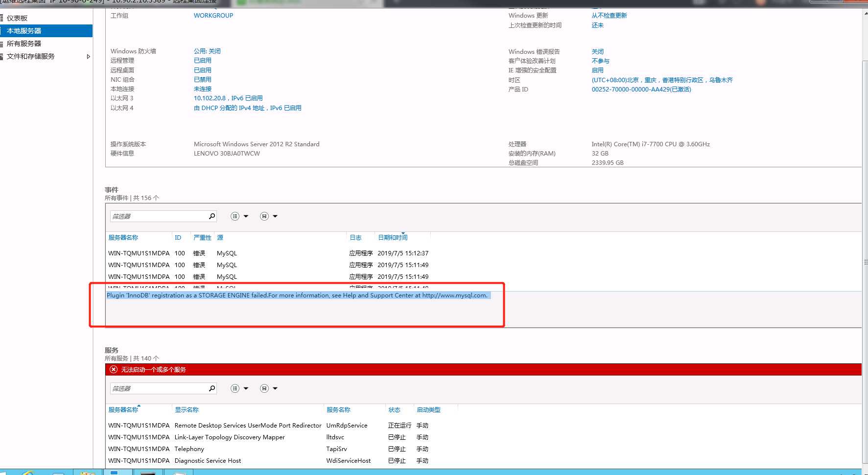Sort services by 启动类型 column
Screen dimensions: 868x475
pos(428,410)
